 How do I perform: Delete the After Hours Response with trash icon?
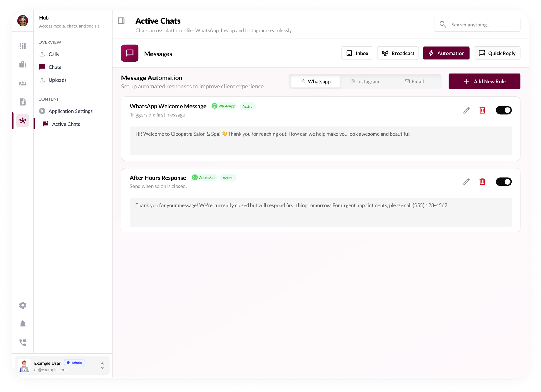(482, 182)
